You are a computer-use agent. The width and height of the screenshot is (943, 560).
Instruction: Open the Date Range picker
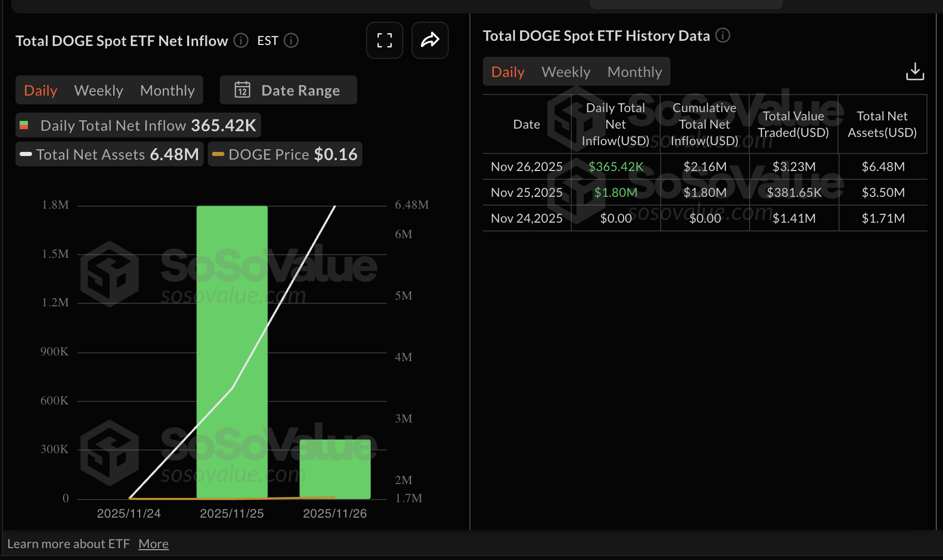tap(288, 90)
